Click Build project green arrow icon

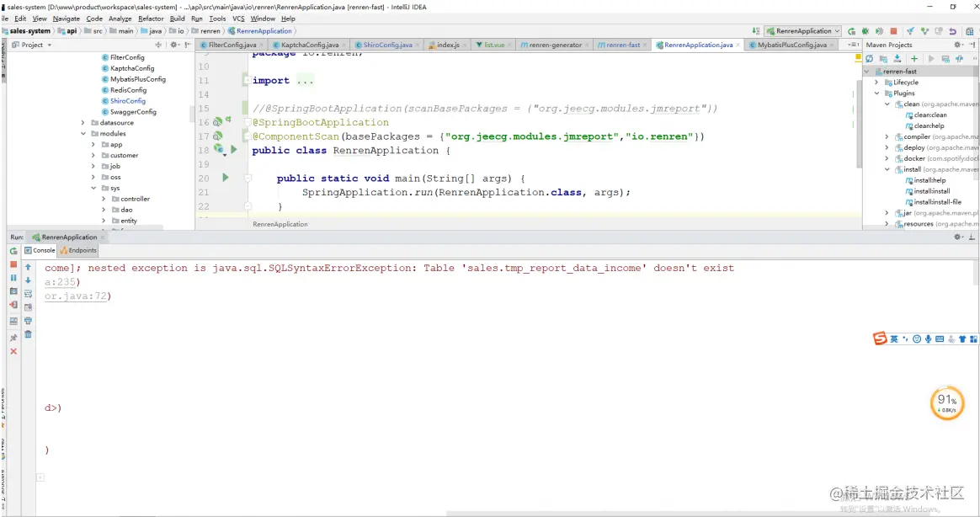point(755,31)
